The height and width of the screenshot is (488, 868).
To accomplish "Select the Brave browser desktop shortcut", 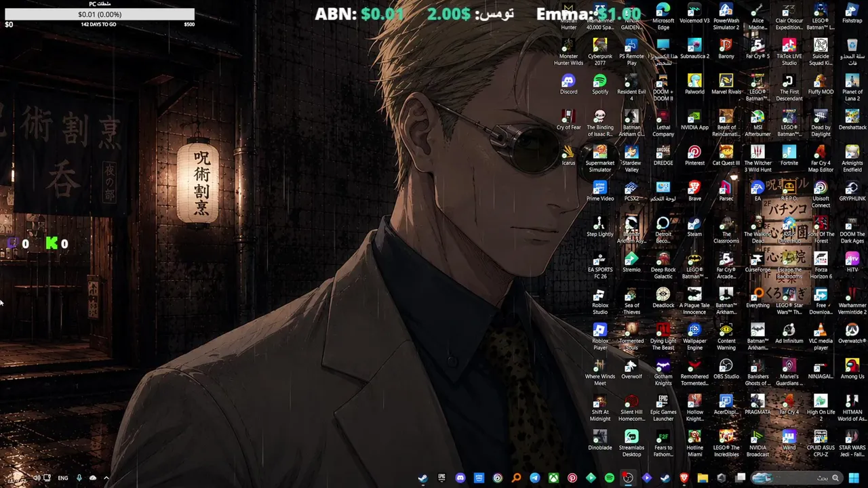I will tap(694, 191).
